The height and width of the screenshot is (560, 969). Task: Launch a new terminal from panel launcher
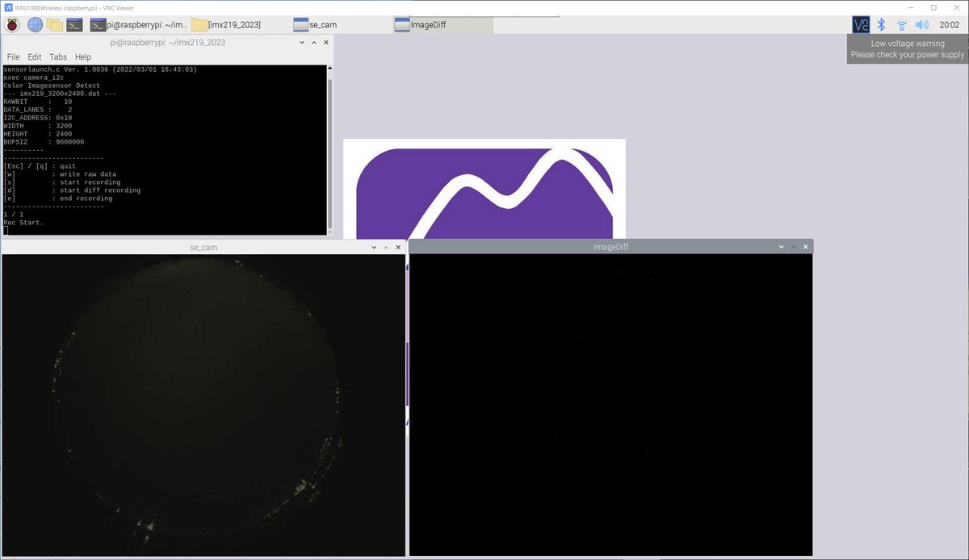pos(74,24)
